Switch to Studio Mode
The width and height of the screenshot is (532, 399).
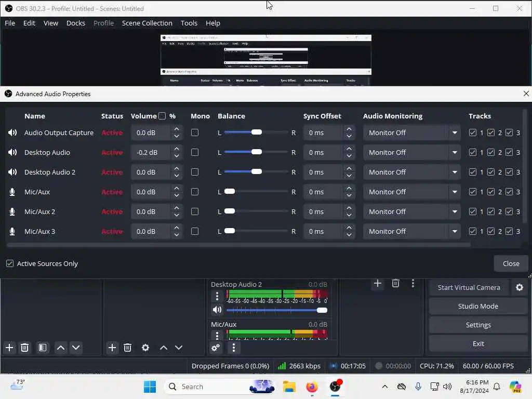(x=478, y=306)
